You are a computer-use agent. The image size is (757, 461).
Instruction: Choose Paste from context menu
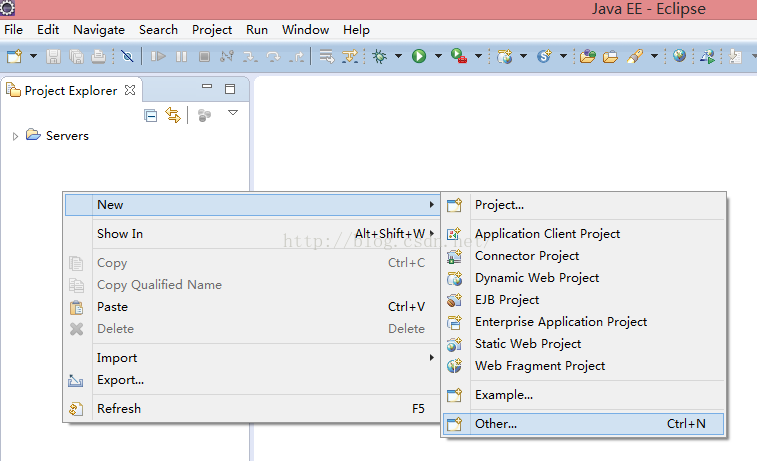tap(252, 307)
